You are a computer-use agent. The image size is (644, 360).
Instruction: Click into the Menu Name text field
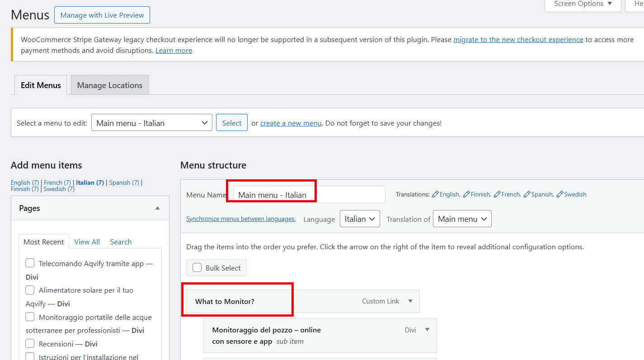[308, 195]
